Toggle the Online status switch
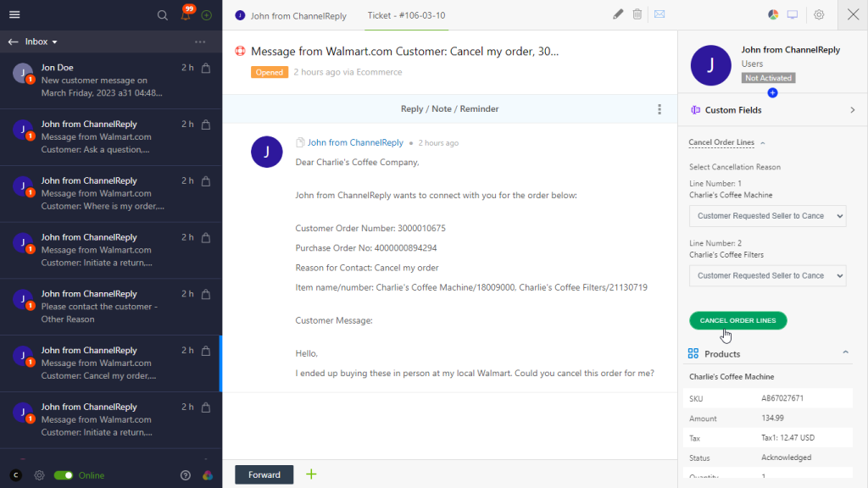This screenshot has width=868, height=488. pyautogui.click(x=64, y=475)
